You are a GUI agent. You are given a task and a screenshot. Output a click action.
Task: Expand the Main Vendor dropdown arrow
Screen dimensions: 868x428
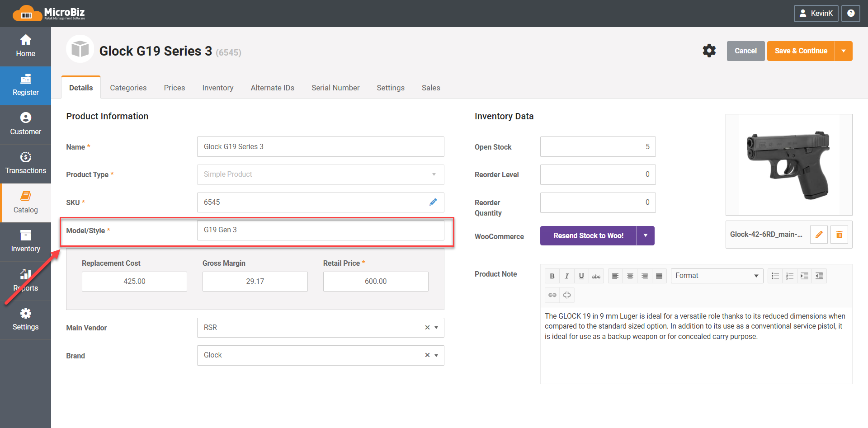pos(436,328)
